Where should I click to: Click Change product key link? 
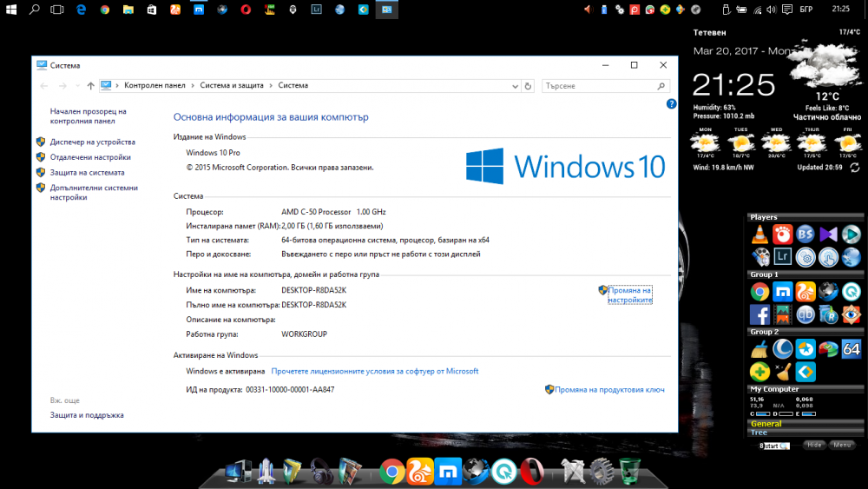click(x=609, y=389)
